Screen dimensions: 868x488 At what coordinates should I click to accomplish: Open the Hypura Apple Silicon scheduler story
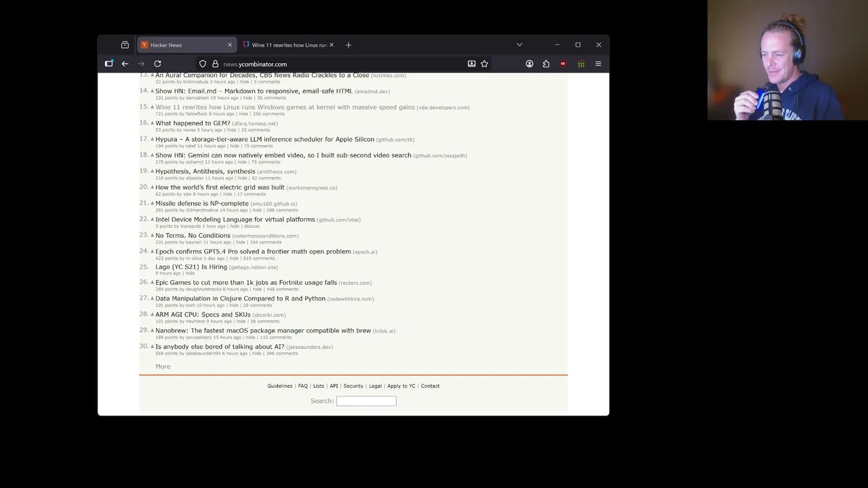[264, 139]
